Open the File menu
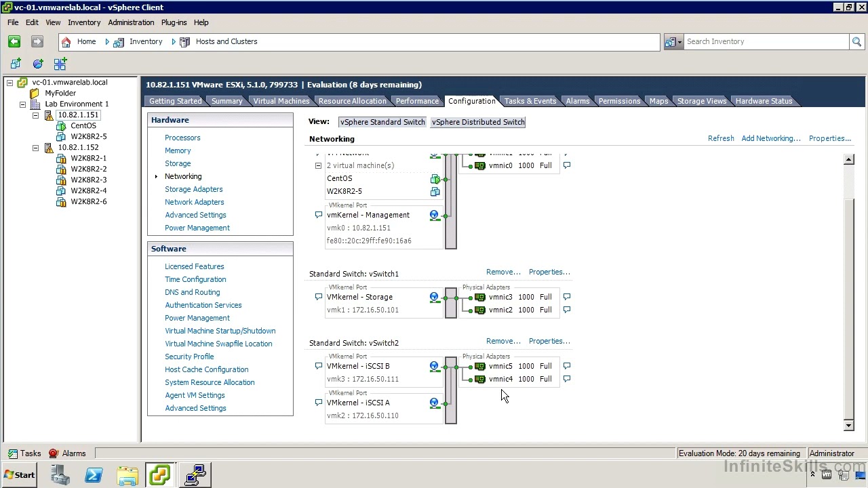This screenshot has width=868, height=488. [13, 22]
